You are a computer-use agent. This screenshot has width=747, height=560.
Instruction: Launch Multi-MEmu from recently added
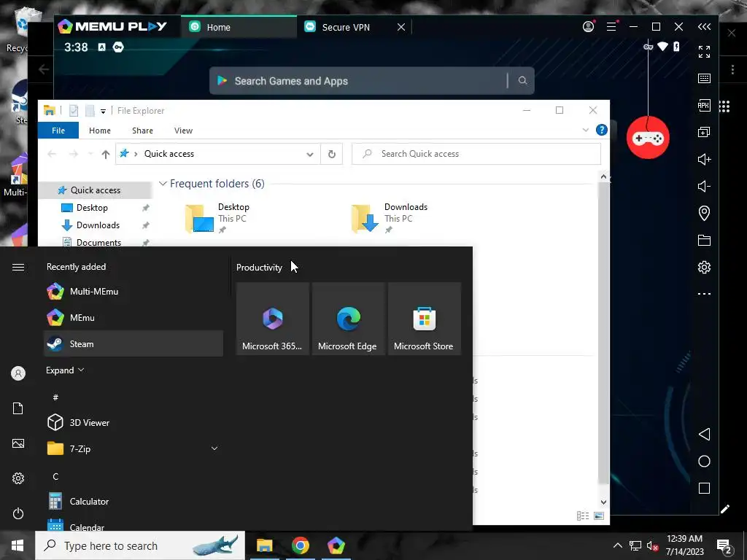pyautogui.click(x=133, y=291)
